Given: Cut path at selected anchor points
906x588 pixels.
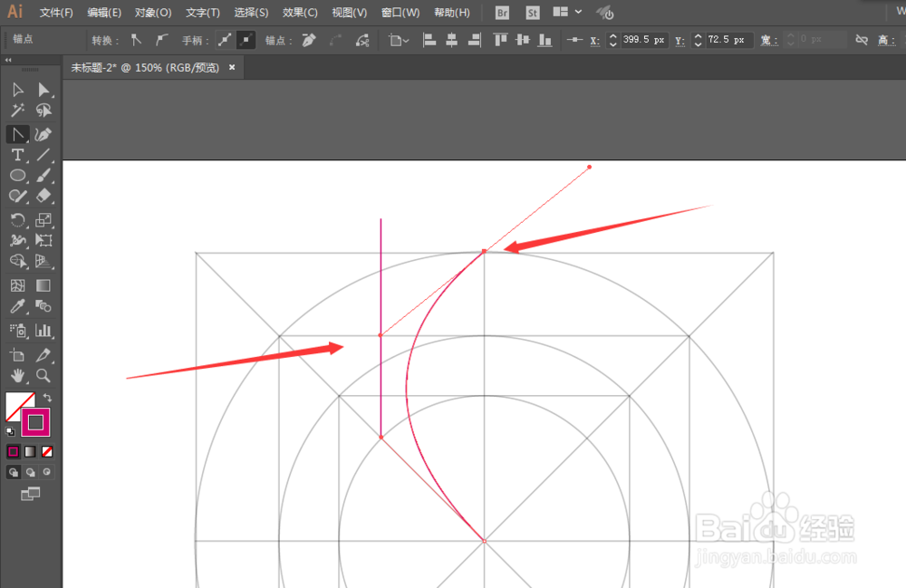Looking at the screenshot, I should click(362, 40).
